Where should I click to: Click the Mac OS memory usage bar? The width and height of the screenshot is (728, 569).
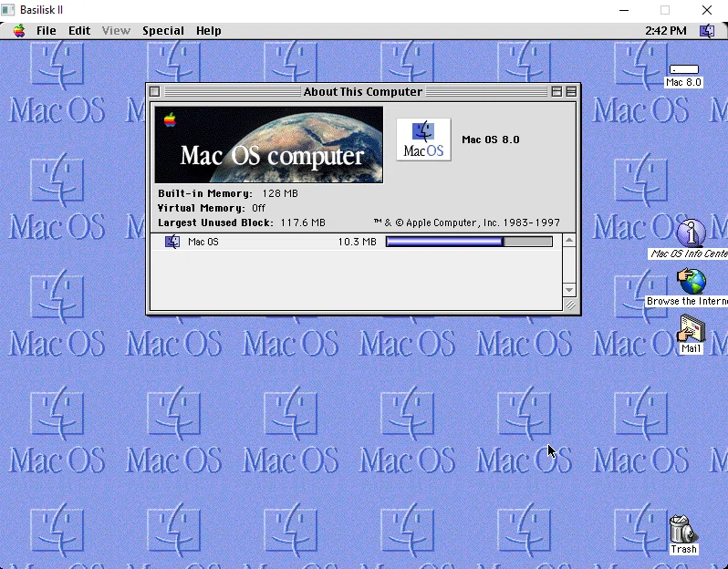[469, 242]
